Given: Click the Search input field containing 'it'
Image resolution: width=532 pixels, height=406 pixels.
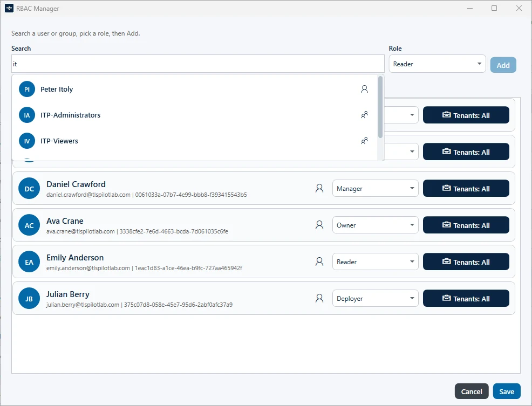Looking at the screenshot, I should point(198,64).
